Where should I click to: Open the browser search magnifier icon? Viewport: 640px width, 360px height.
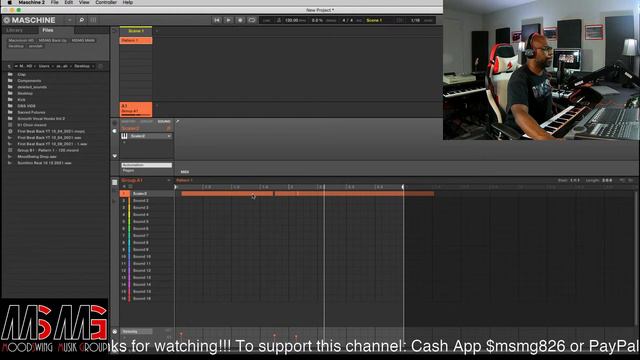82,20
